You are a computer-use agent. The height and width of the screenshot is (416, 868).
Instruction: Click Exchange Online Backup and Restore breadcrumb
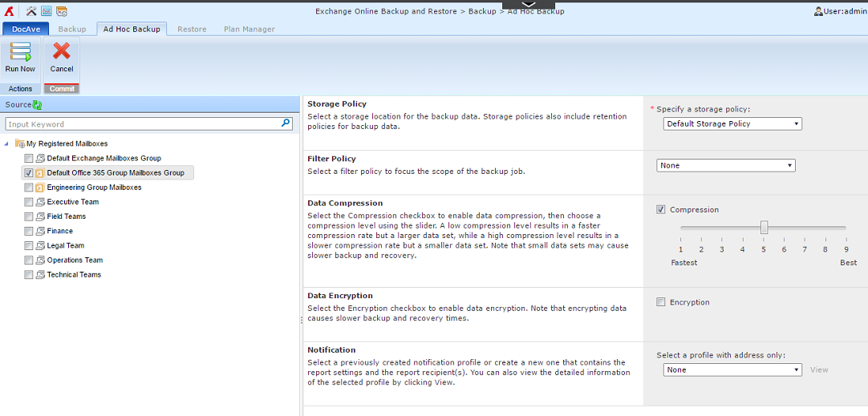tap(388, 11)
